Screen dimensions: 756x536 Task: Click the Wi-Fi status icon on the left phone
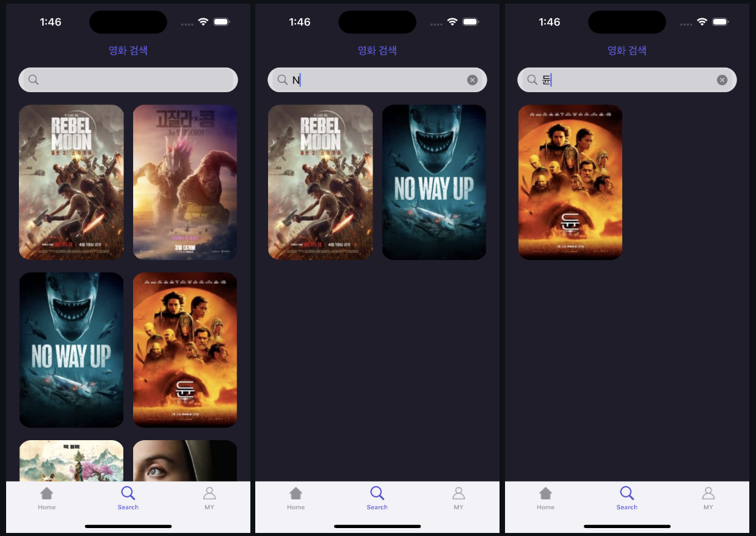click(203, 21)
